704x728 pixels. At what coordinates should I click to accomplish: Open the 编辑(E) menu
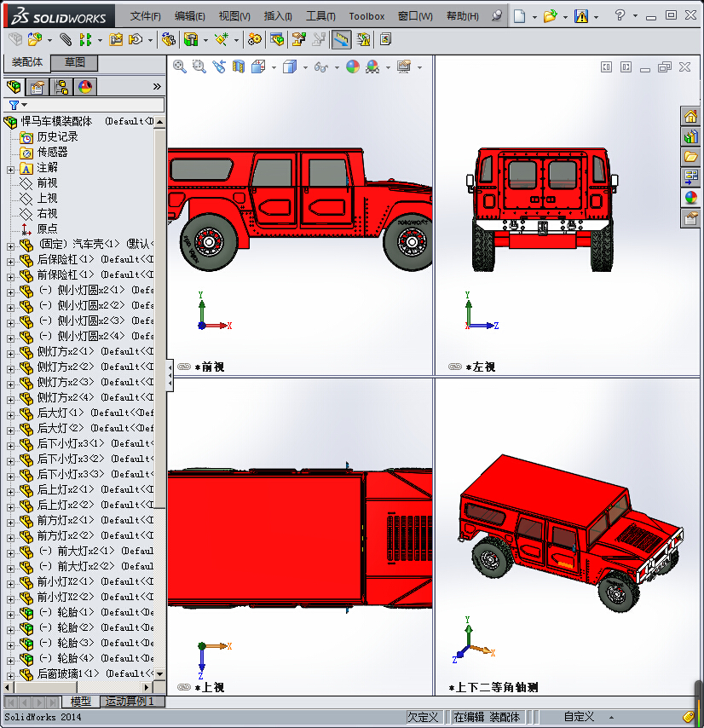pos(190,16)
